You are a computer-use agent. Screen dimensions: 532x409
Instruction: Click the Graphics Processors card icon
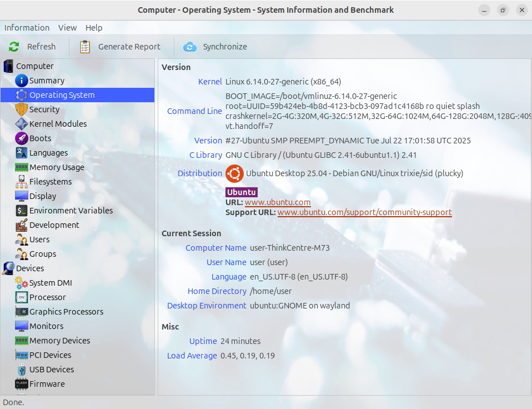point(21,311)
